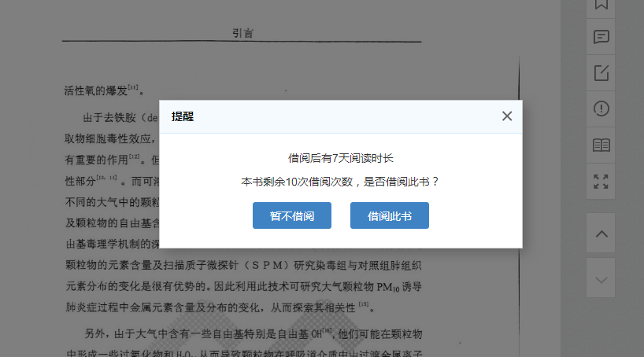Switch to open-book reading mode icon
The image size is (644, 357).
click(x=601, y=145)
